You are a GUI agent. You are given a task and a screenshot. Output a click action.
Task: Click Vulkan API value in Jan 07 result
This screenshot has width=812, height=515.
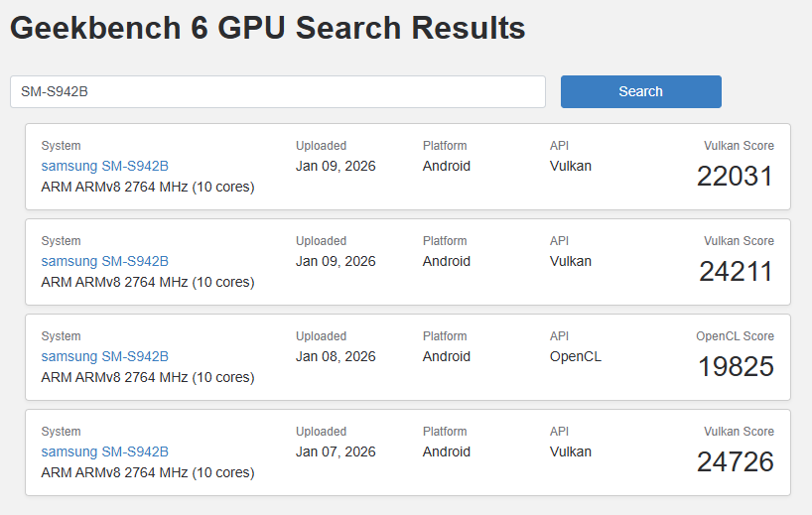coord(570,451)
